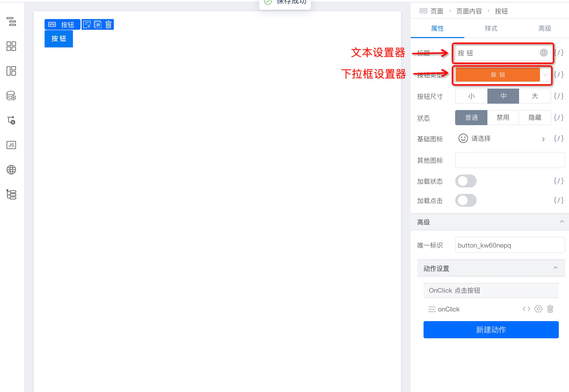
Task: Click the 唯一标识 input field
Action: (510, 245)
